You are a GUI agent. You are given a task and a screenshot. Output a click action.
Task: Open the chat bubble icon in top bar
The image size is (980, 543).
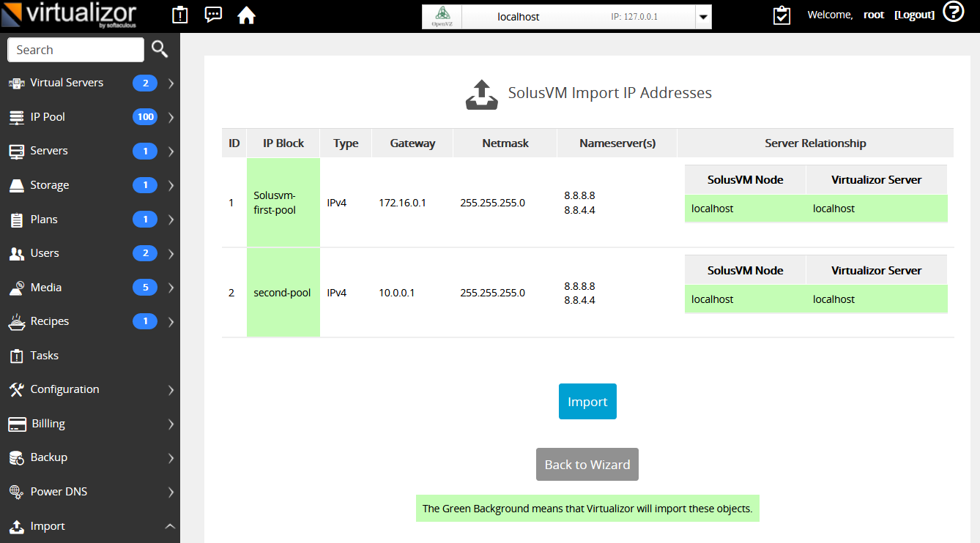pyautogui.click(x=213, y=15)
